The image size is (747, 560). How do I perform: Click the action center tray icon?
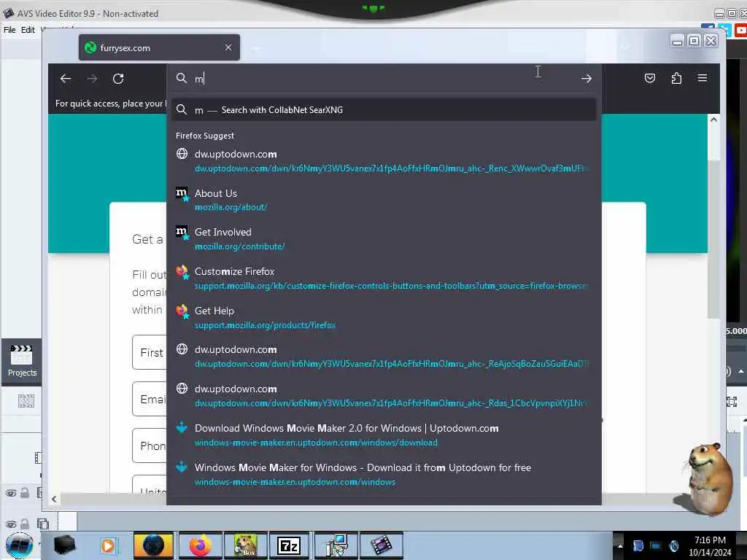point(638,545)
